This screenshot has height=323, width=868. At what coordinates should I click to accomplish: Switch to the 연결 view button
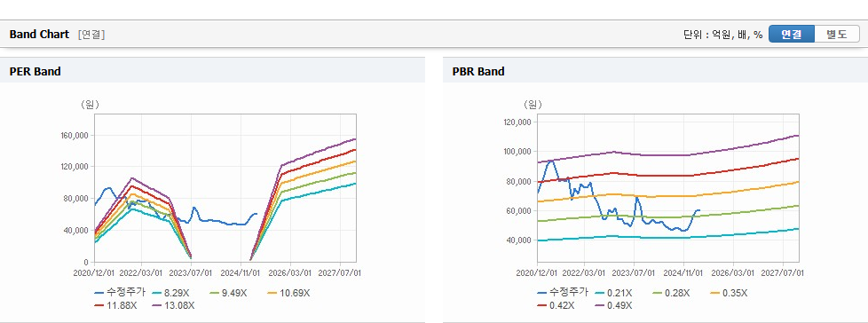click(792, 34)
